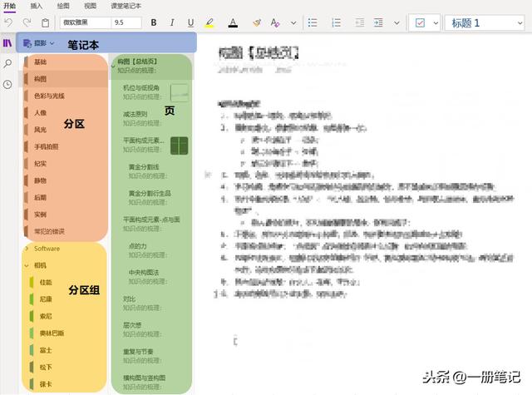This screenshot has height=395, width=532.
Task: Switch to the 绘图 ribbon tab
Action: (63, 6)
